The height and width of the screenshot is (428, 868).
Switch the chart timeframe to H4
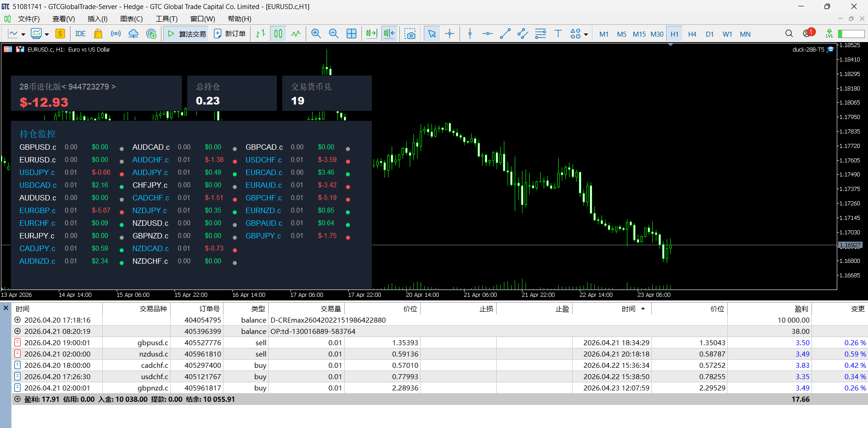pos(692,34)
